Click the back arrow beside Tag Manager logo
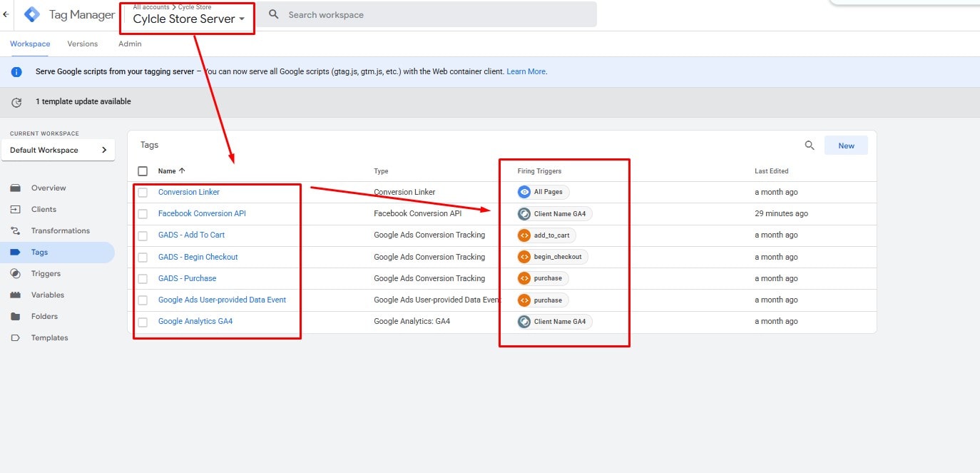The width and height of the screenshot is (980, 473). tap(6, 14)
